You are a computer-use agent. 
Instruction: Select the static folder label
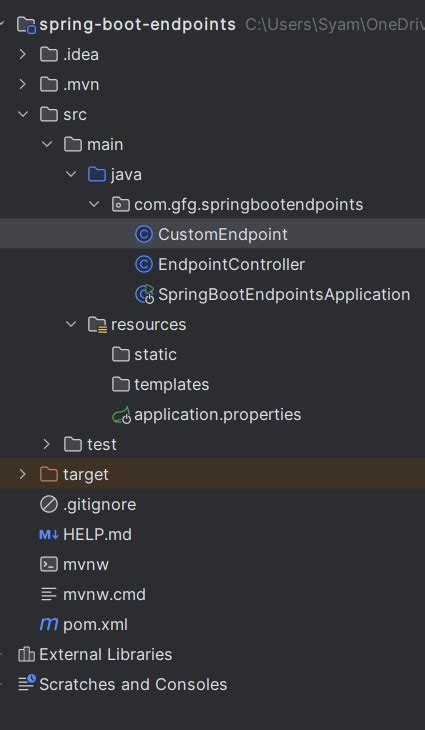tap(155, 354)
